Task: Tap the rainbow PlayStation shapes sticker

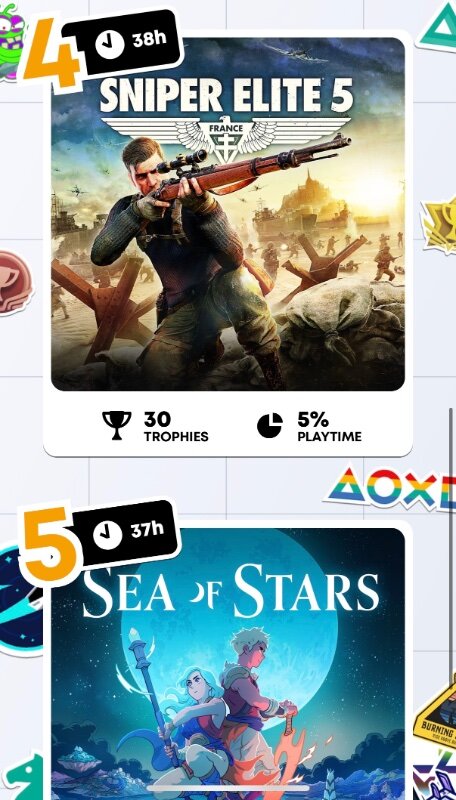Action: (391, 488)
